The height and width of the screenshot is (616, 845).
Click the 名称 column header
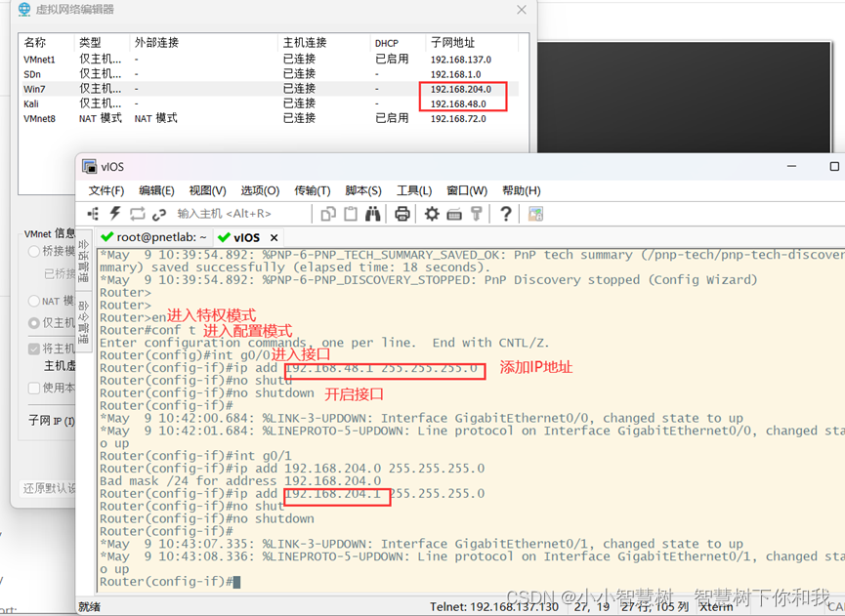tap(46, 43)
